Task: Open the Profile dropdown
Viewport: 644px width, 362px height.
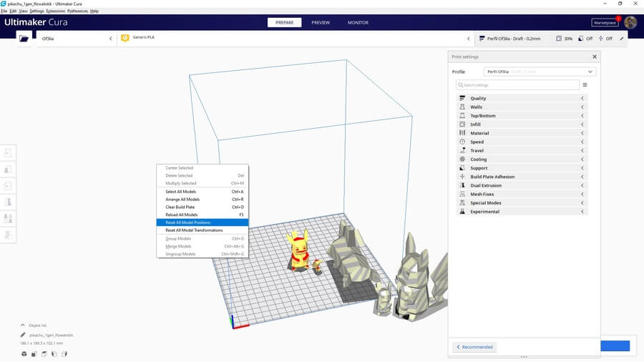Action: coord(540,72)
